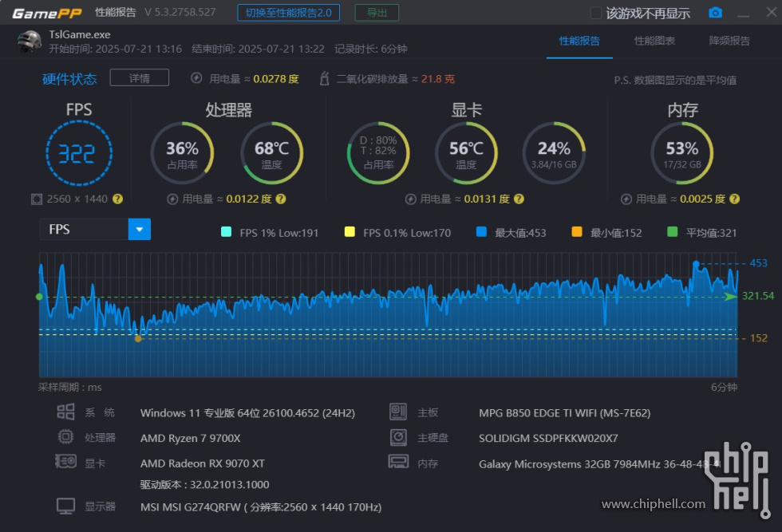Click the power icon beside memory 0.0025 度
782x532 pixels.
pyautogui.click(x=626, y=199)
